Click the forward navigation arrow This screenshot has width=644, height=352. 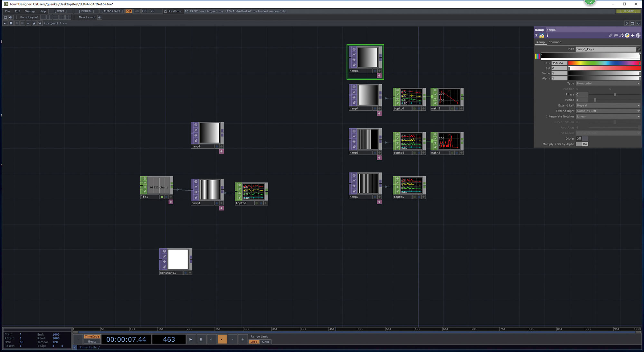(x=23, y=23)
